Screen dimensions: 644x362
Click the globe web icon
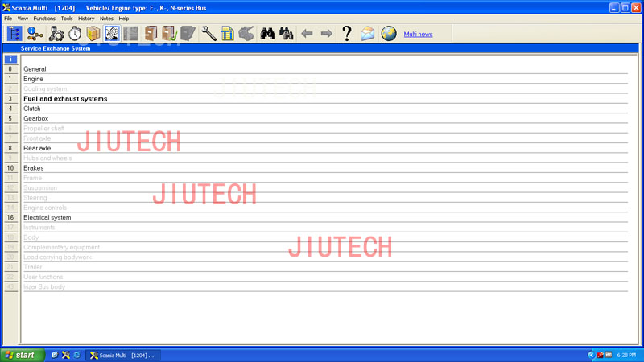[x=389, y=34]
